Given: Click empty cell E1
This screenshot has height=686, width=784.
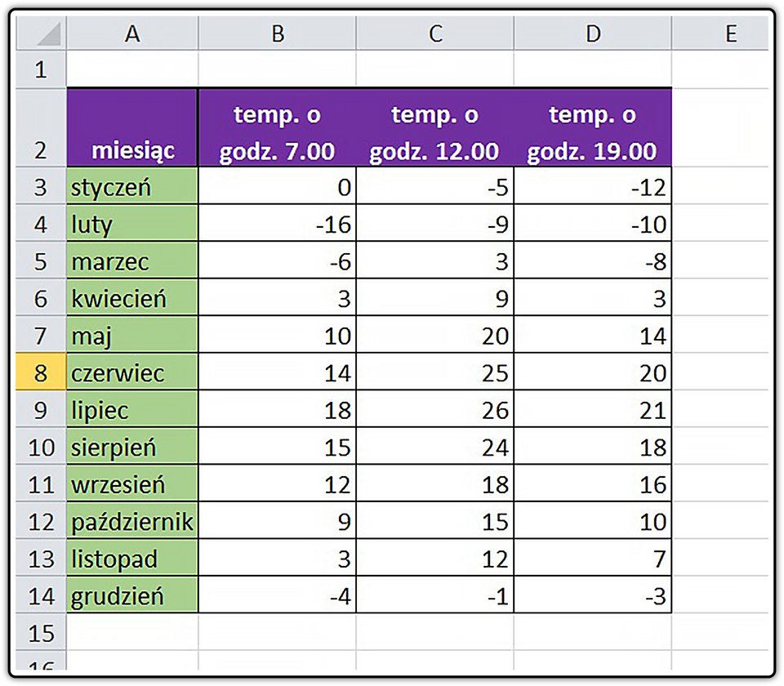Looking at the screenshot, I should coord(720,69).
